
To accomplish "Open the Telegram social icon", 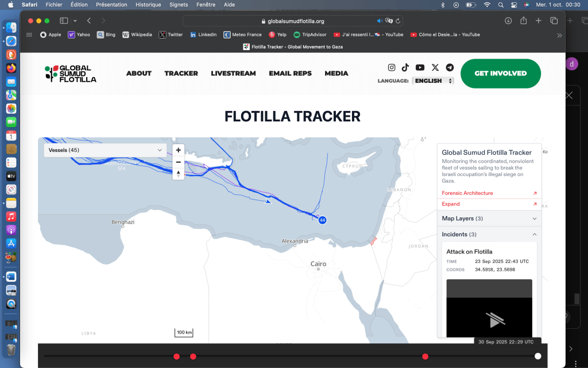I will [x=450, y=67].
